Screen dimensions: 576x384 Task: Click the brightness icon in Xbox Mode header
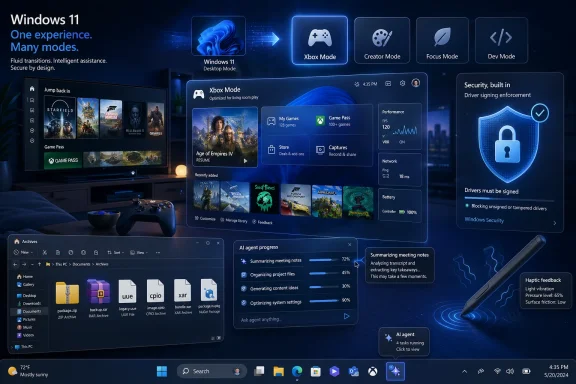coord(356,84)
